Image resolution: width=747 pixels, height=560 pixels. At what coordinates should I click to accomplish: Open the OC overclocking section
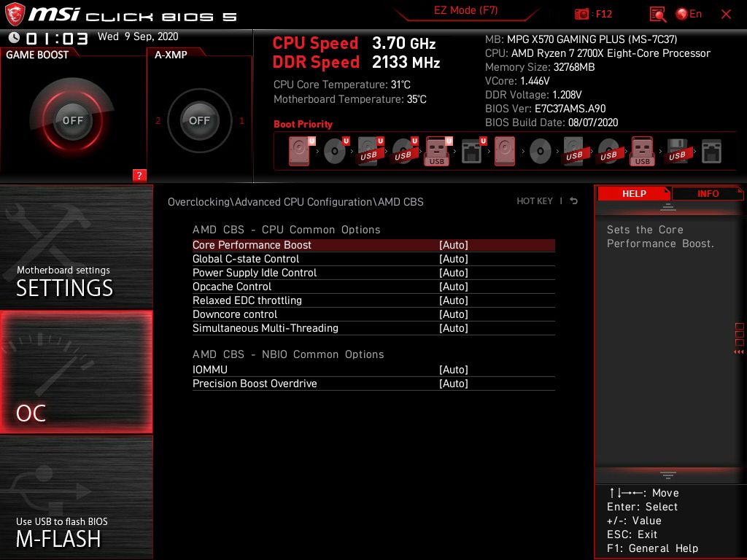tap(76, 373)
